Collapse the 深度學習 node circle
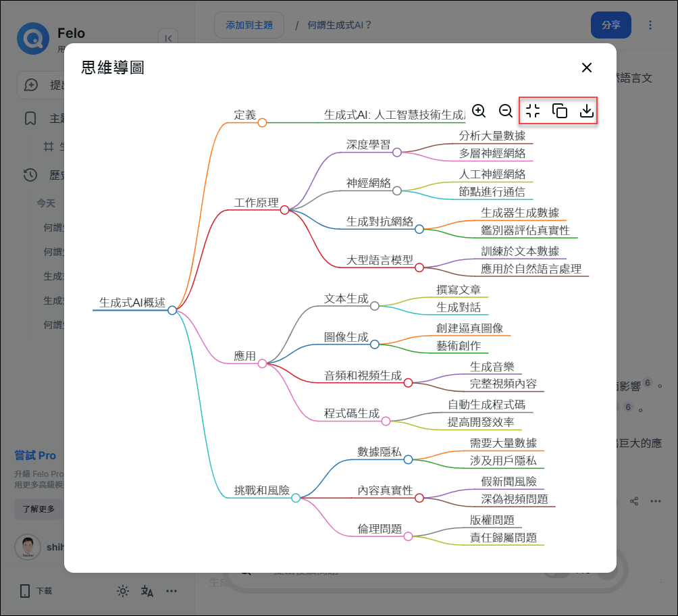678x616 pixels. (397, 152)
